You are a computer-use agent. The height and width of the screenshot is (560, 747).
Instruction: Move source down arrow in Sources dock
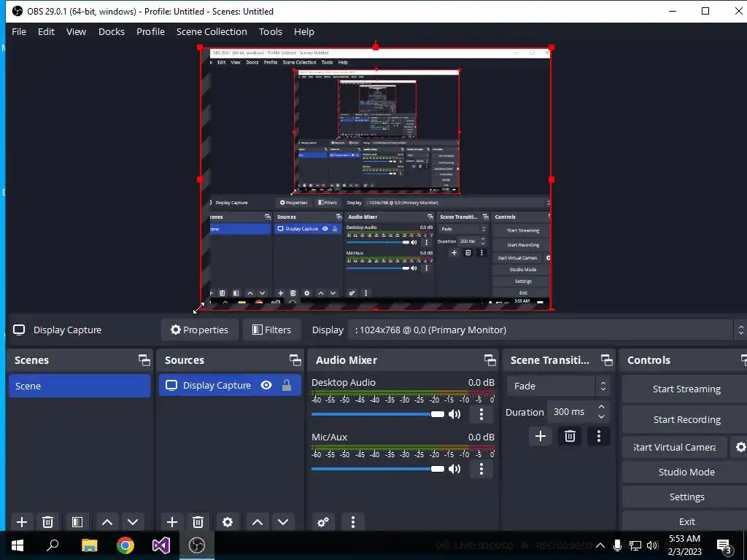tap(283, 522)
